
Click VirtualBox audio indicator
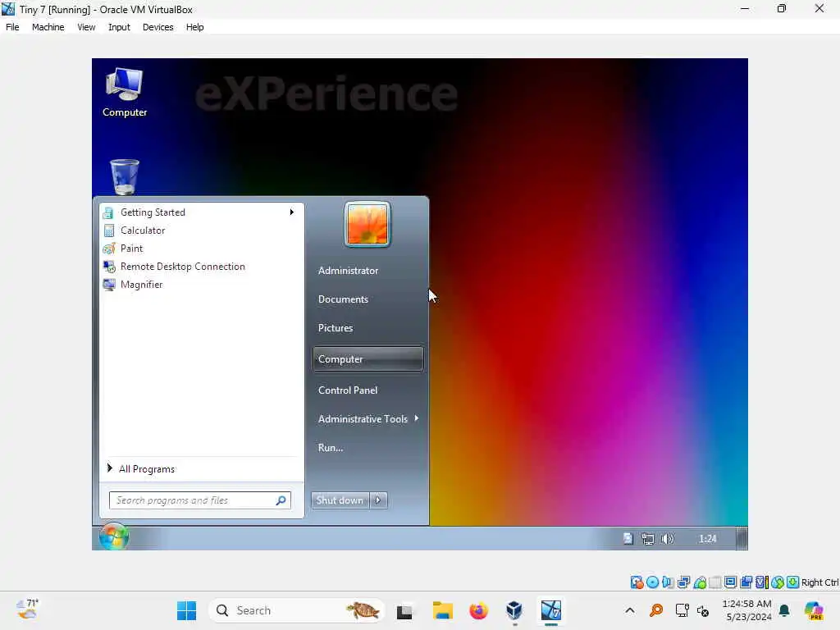click(668, 582)
